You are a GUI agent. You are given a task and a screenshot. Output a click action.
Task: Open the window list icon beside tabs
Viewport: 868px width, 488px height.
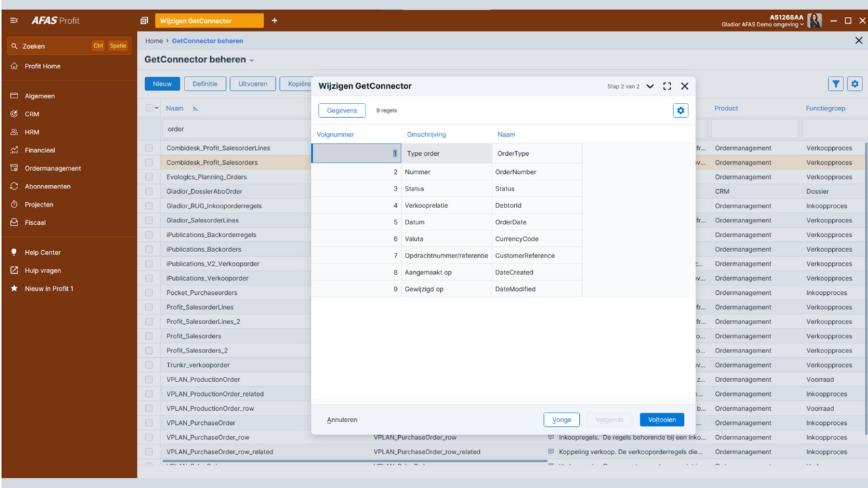pyautogui.click(x=144, y=21)
